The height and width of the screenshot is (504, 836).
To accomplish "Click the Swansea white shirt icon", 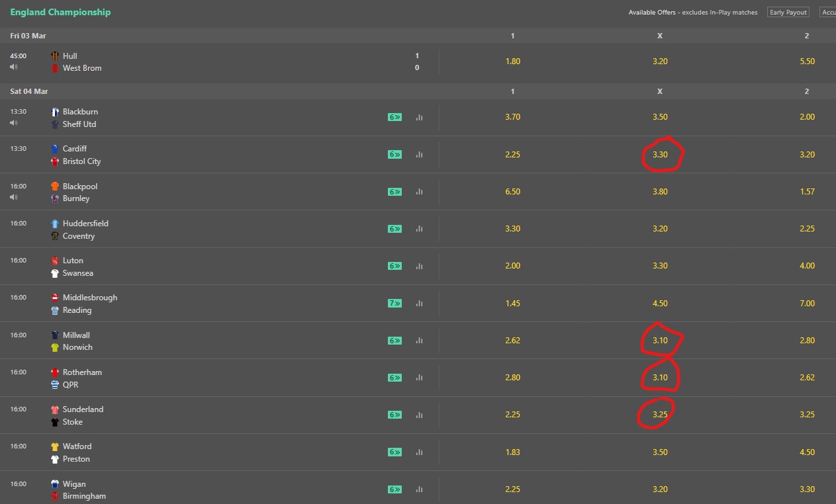I will pos(55,273).
